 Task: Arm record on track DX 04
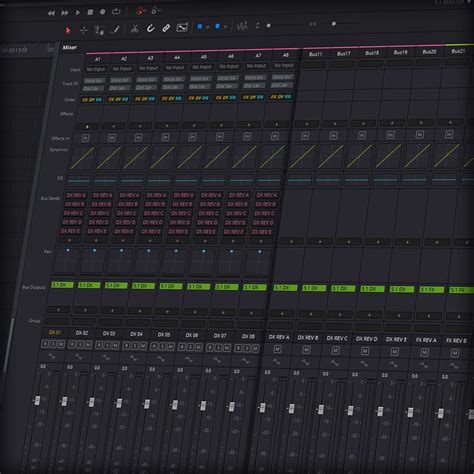click(x=126, y=346)
